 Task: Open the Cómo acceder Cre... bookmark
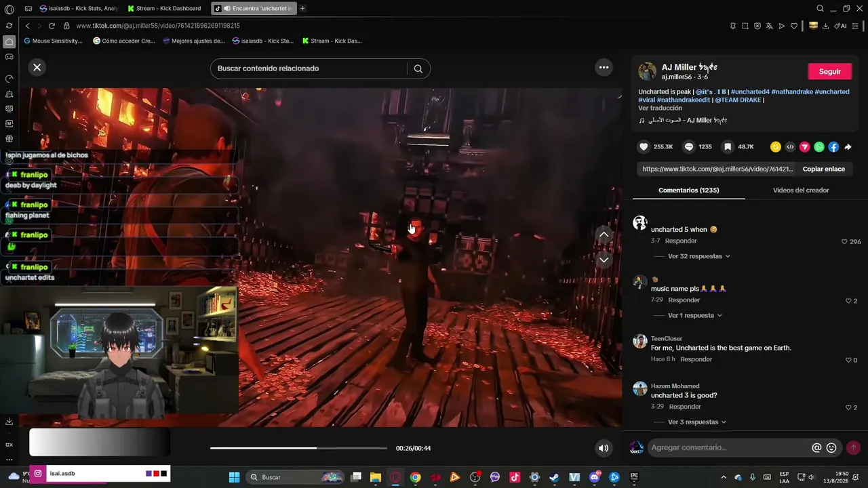tap(124, 41)
